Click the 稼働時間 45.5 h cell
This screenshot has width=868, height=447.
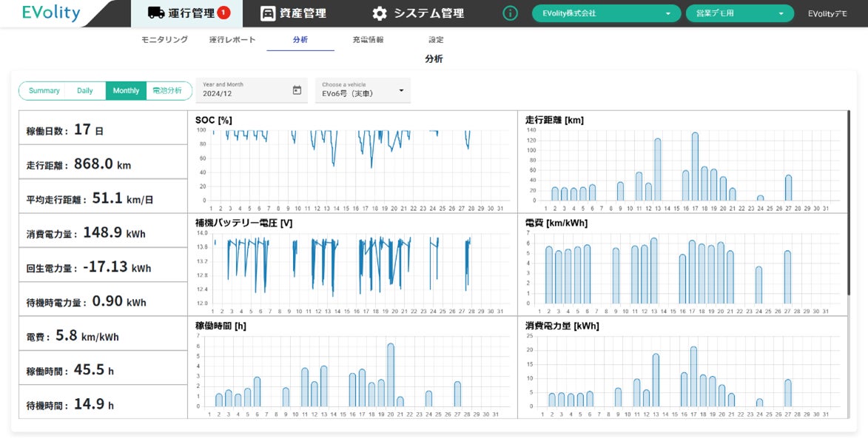[x=104, y=368]
